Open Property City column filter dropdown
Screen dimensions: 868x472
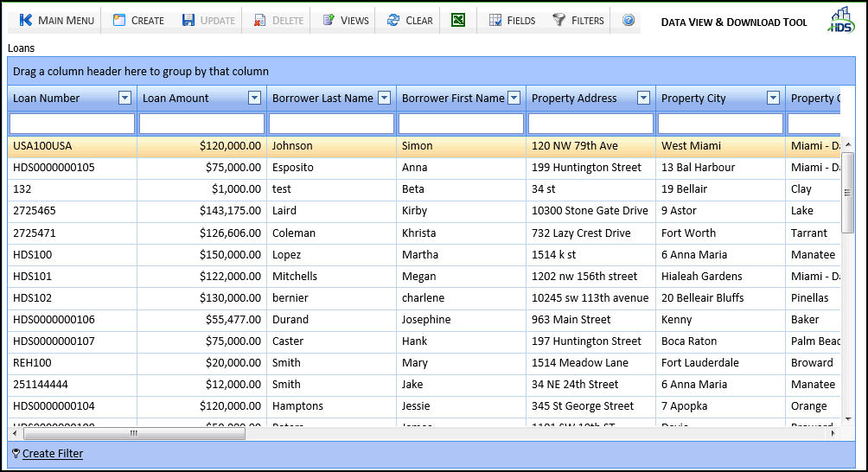click(x=774, y=98)
